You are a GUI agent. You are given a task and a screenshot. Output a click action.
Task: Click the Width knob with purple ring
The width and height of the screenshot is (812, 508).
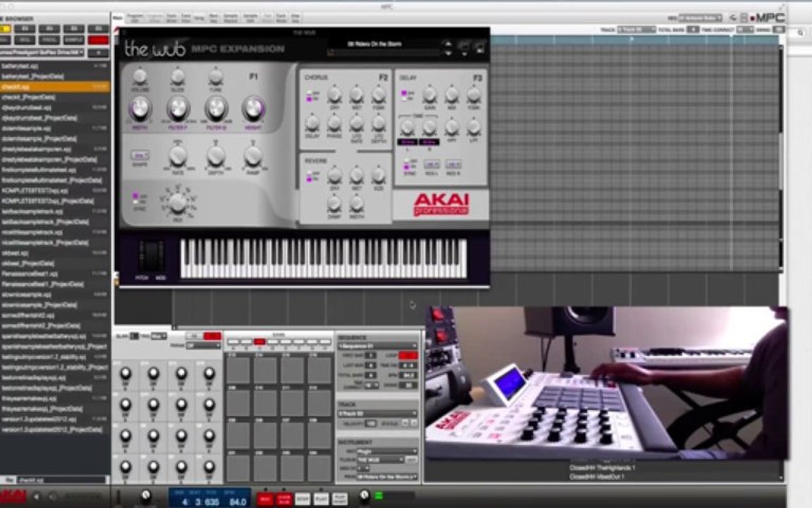coord(140,109)
